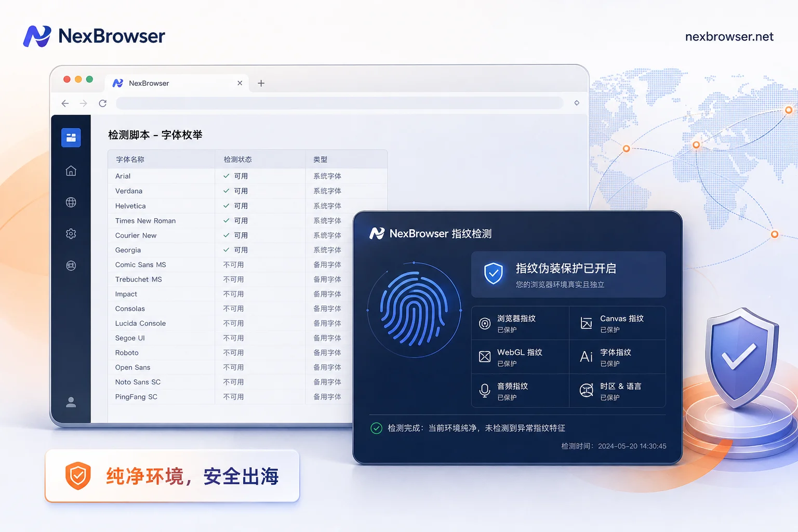Click the WebGL 指纹 icon
Viewport: 798px width, 532px height.
coord(485,356)
